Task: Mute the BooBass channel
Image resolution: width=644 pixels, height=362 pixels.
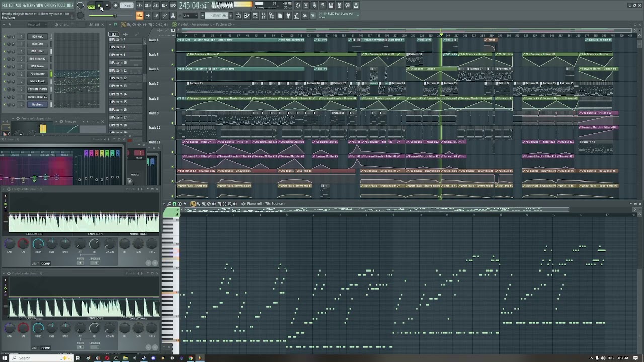Action: pyautogui.click(x=5, y=104)
